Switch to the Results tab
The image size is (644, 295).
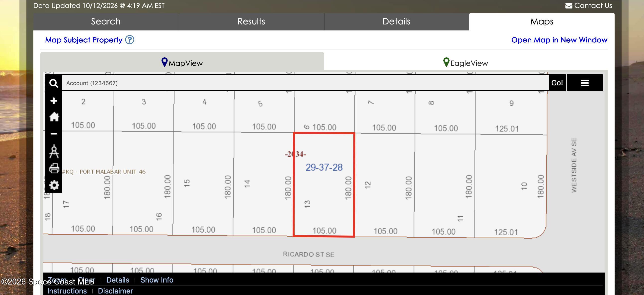coord(251,21)
